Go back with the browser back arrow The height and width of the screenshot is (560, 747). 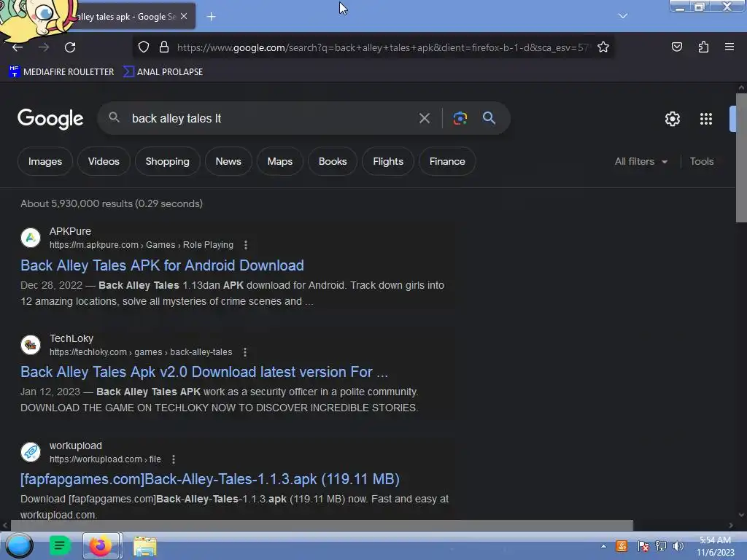pyautogui.click(x=18, y=47)
